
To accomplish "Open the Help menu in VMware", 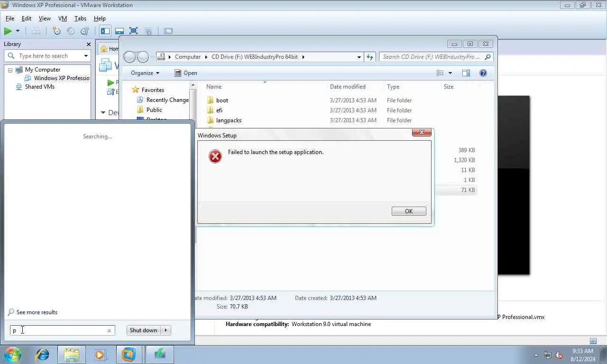I will [100, 18].
